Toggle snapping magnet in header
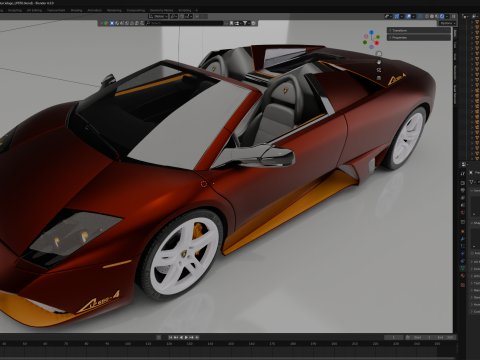480x360 pixels. point(182,16)
